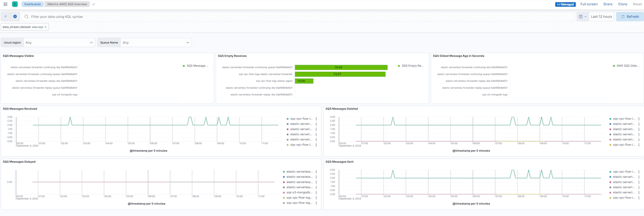644x216 pixels.
Task: Open the hamburger navigation menu
Action: point(6,4)
